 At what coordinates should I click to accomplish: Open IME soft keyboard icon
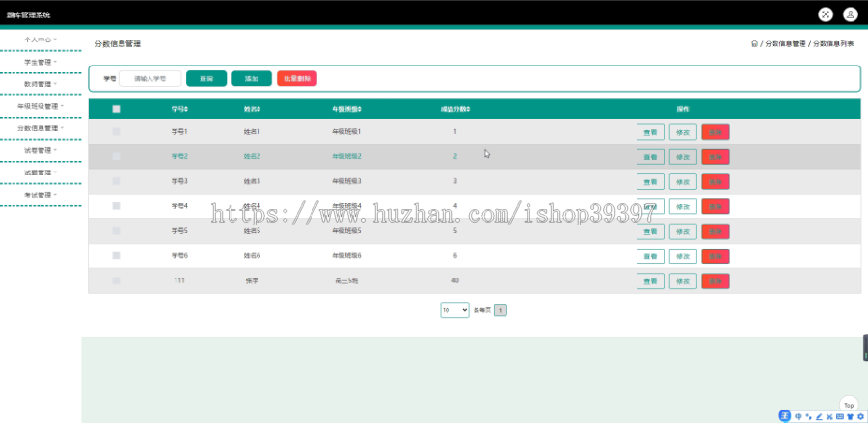[839, 417]
